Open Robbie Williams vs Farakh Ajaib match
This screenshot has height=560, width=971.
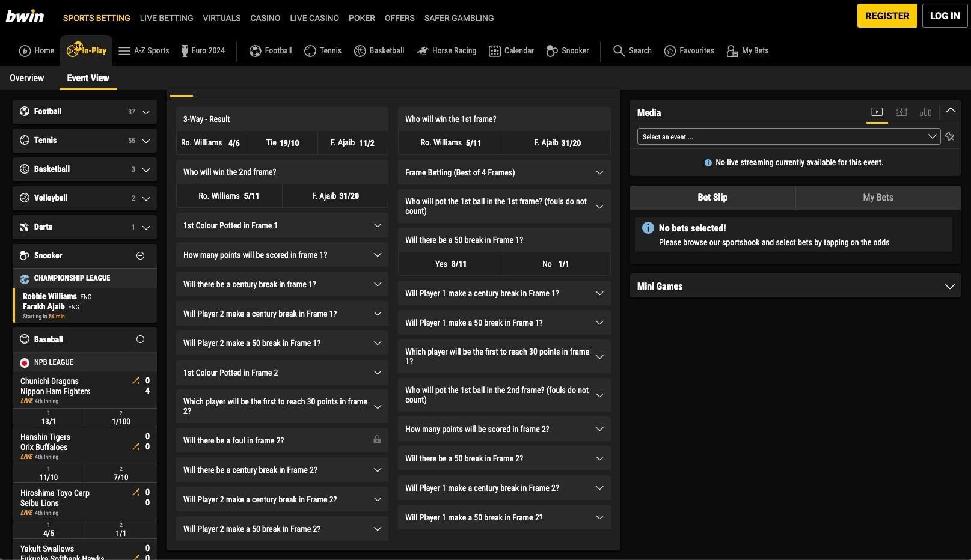coord(85,306)
